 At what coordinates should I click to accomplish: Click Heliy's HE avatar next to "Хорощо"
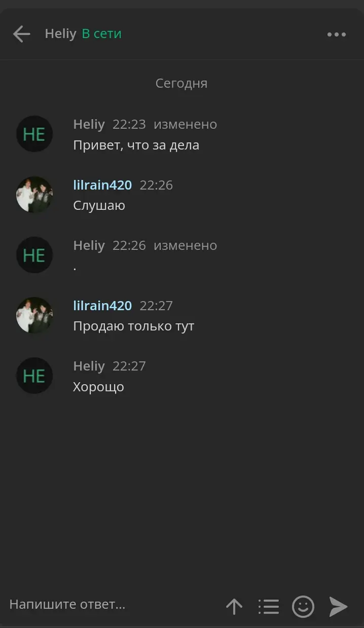click(x=34, y=376)
